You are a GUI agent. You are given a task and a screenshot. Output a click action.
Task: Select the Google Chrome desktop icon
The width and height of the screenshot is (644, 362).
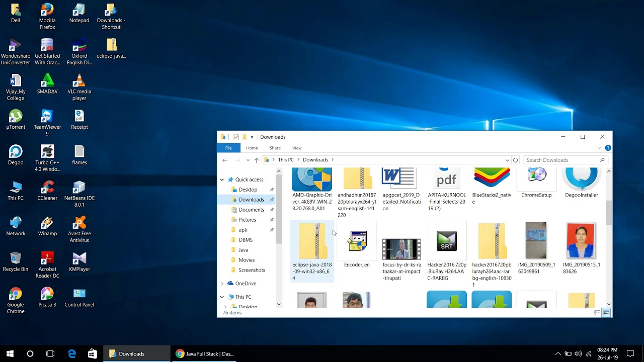click(x=16, y=301)
